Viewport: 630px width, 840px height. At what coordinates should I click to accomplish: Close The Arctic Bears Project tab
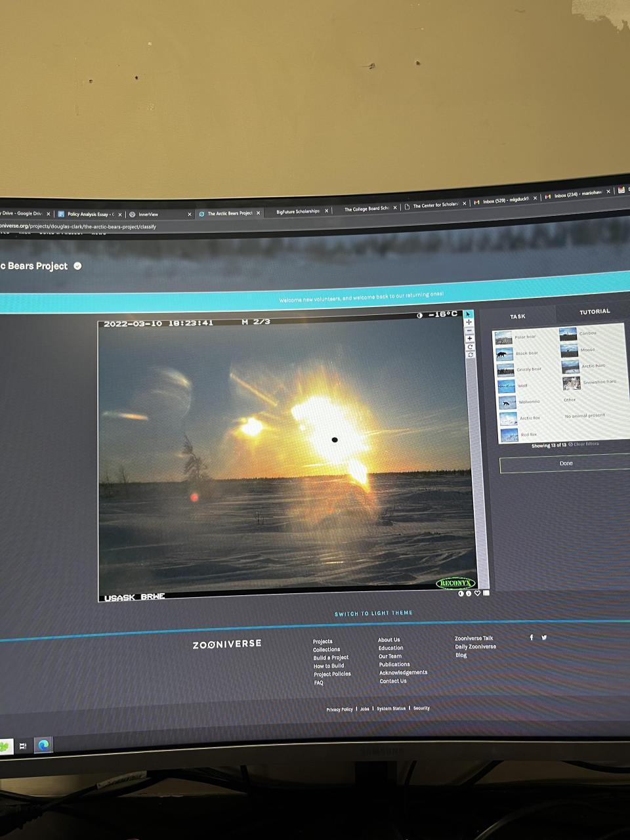click(x=259, y=213)
